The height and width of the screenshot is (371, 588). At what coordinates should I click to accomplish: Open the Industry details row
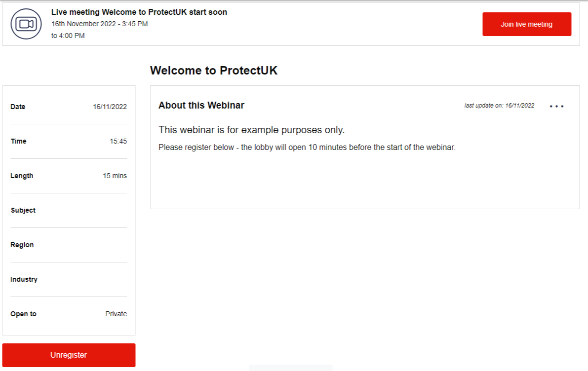69,279
